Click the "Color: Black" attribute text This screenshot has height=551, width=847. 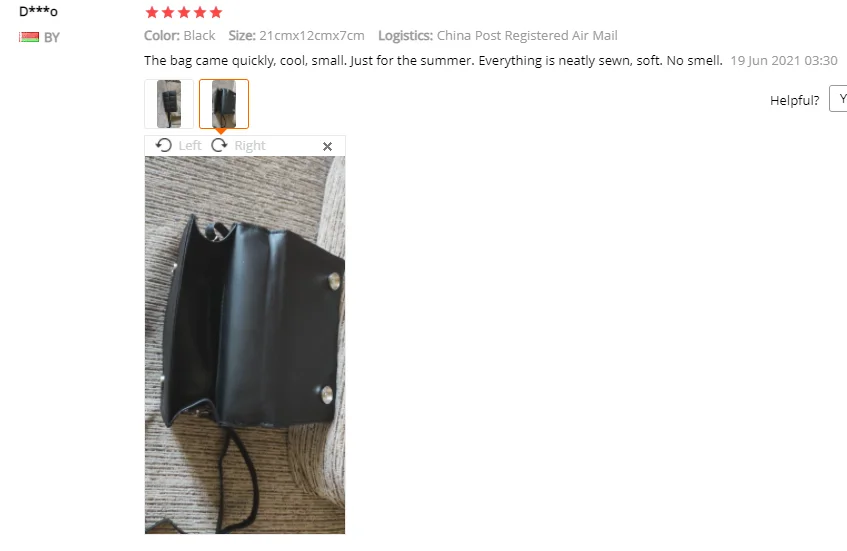(179, 36)
